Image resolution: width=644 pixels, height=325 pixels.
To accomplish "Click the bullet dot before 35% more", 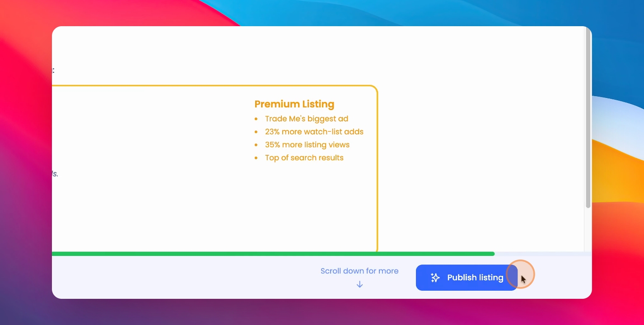I will point(256,145).
